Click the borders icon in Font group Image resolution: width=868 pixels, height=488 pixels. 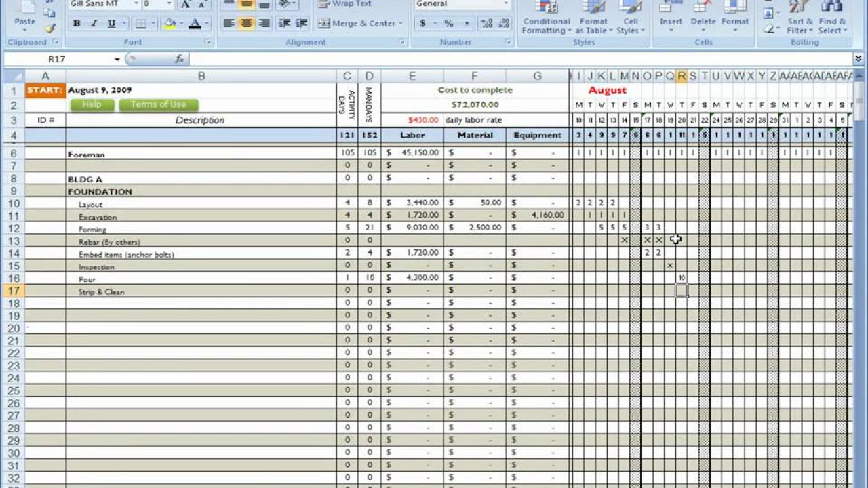click(141, 24)
